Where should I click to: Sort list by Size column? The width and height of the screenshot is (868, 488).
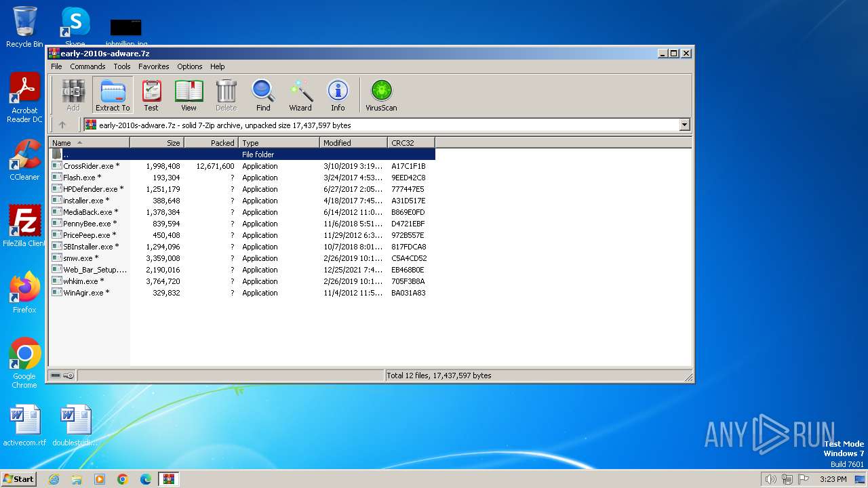click(x=157, y=142)
